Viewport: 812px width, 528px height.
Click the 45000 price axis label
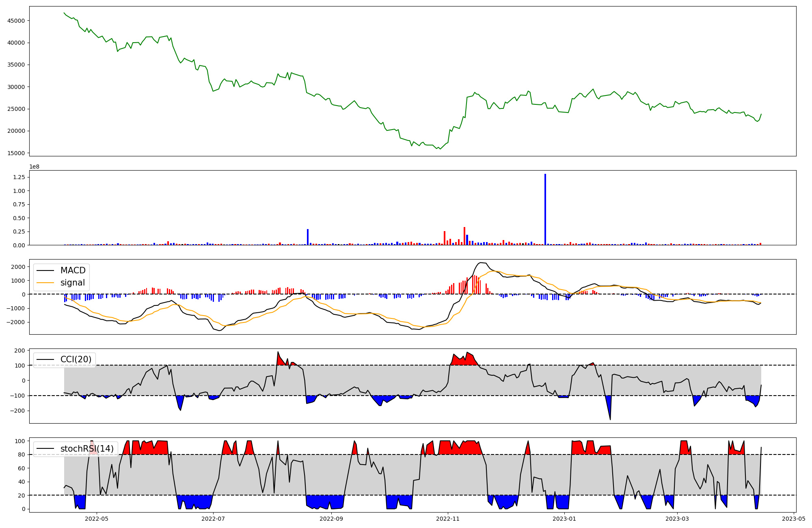pyautogui.click(x=16, y=21)
